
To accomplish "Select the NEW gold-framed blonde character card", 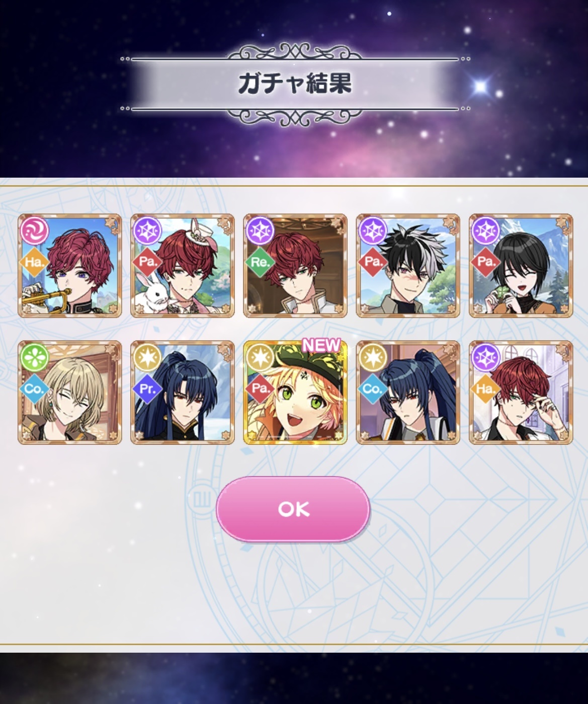I will tap(295, 393).
